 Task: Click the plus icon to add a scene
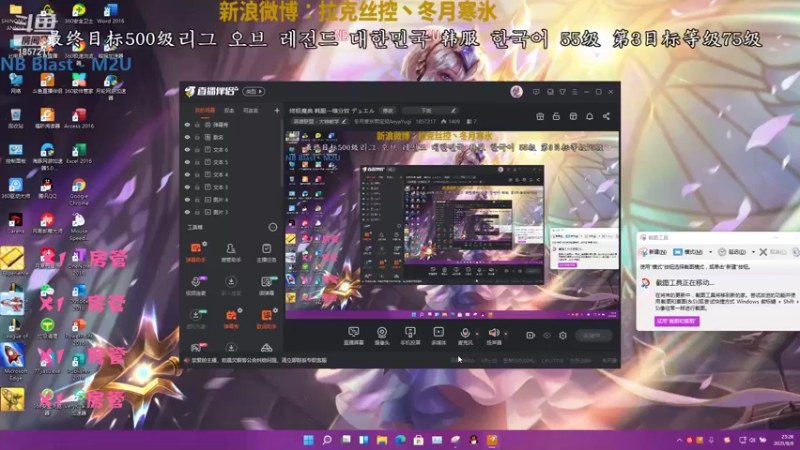click(x=277, y=110)
